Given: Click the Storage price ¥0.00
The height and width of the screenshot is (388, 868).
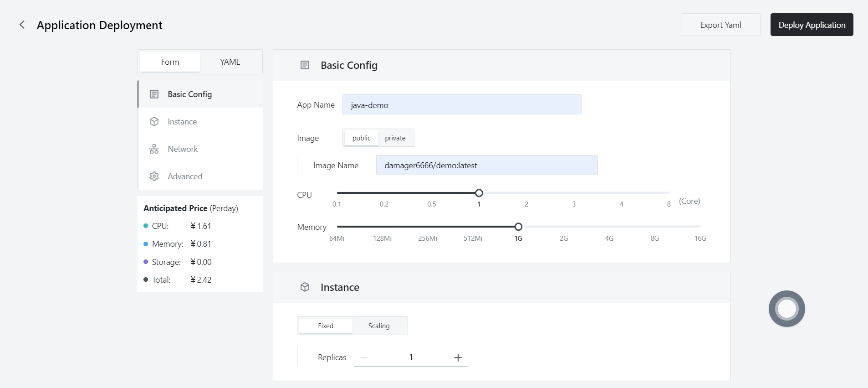Looking at the screenshot, I should coord(201,262).
